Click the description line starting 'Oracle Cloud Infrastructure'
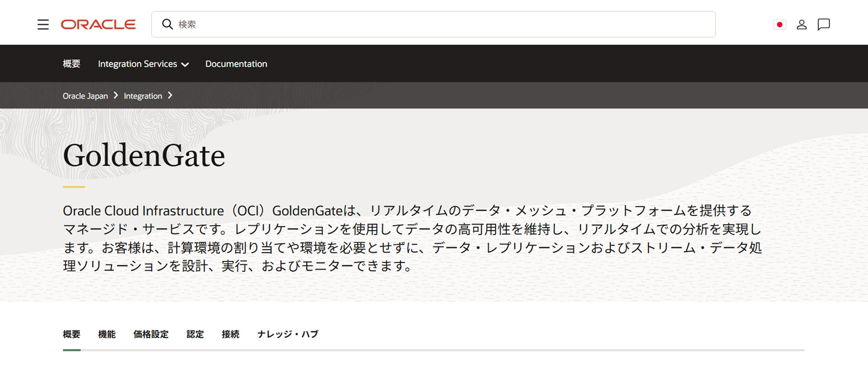Viewport: 868px width, 371px height. click(407, 210)
